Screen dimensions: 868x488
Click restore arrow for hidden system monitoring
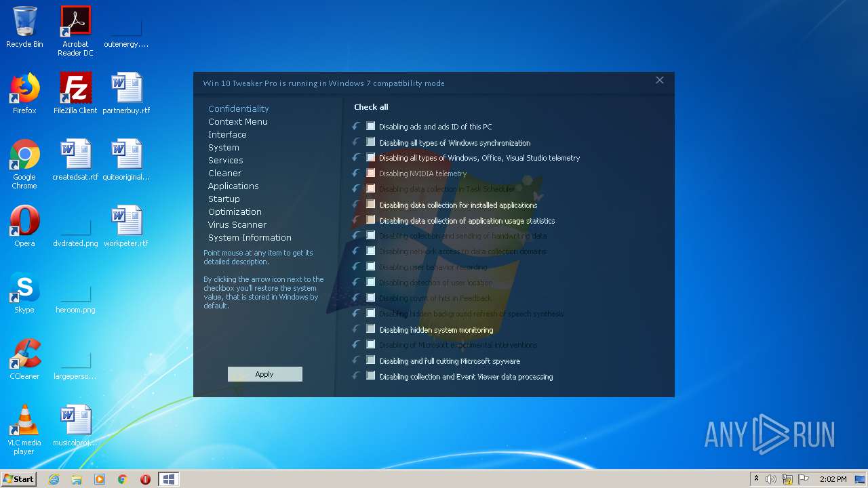coord(356,329)
